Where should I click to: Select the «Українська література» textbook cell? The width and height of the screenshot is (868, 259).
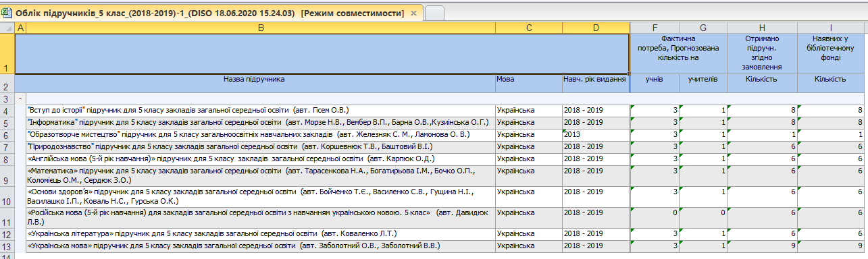pos(260,235)
